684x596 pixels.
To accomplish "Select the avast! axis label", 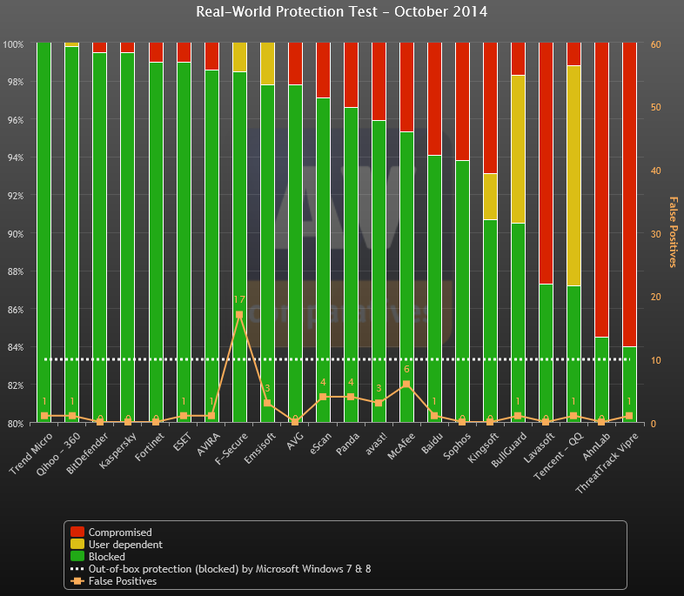I will (x=376, y=444).
